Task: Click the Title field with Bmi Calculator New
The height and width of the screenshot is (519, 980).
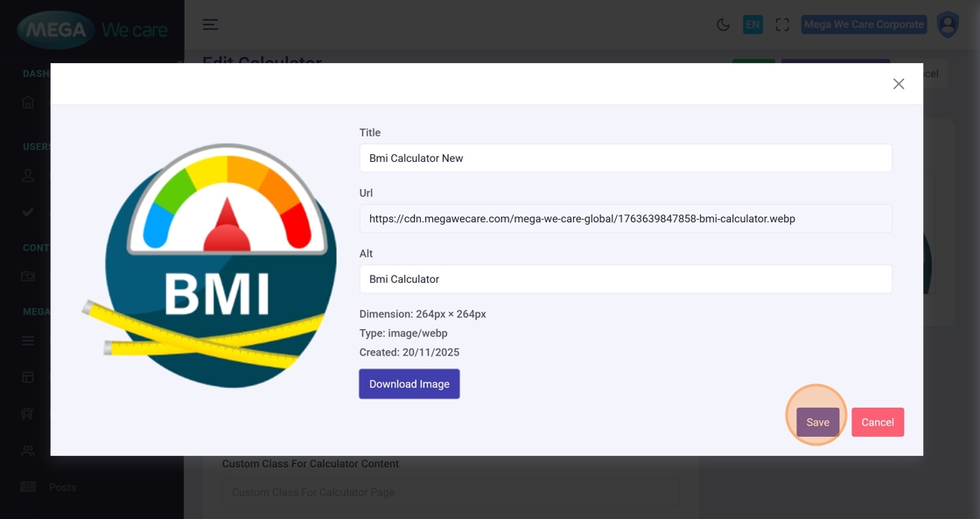Action: [626, 158]
